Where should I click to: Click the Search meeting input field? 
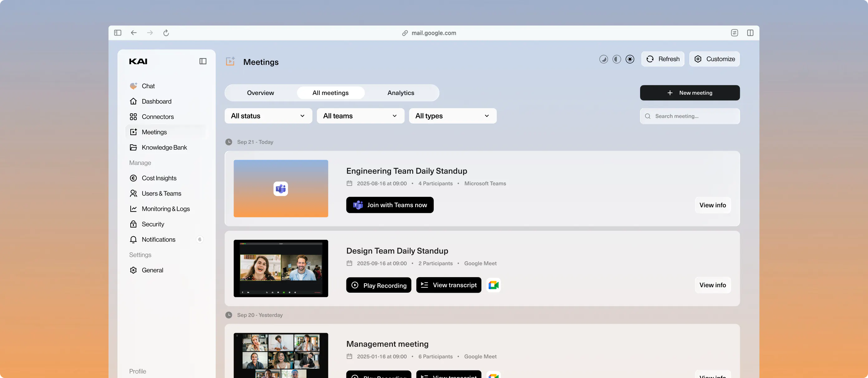pos(689,116)
